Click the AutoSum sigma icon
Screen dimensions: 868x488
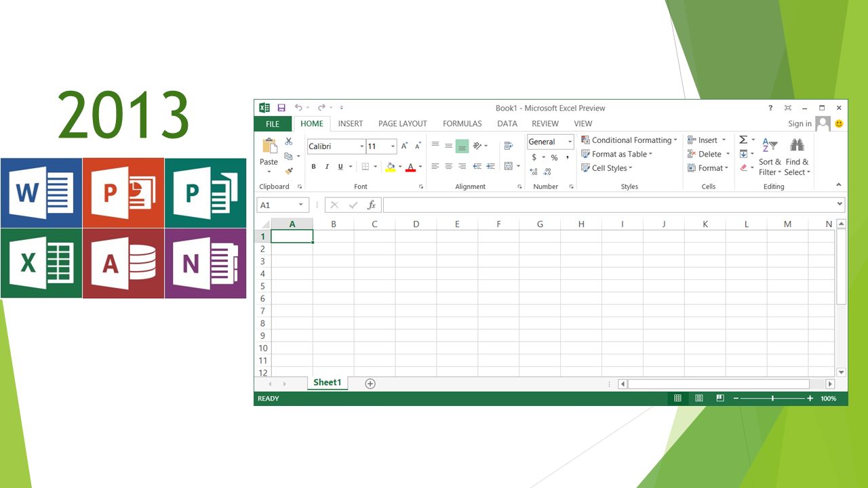(743, 140)
